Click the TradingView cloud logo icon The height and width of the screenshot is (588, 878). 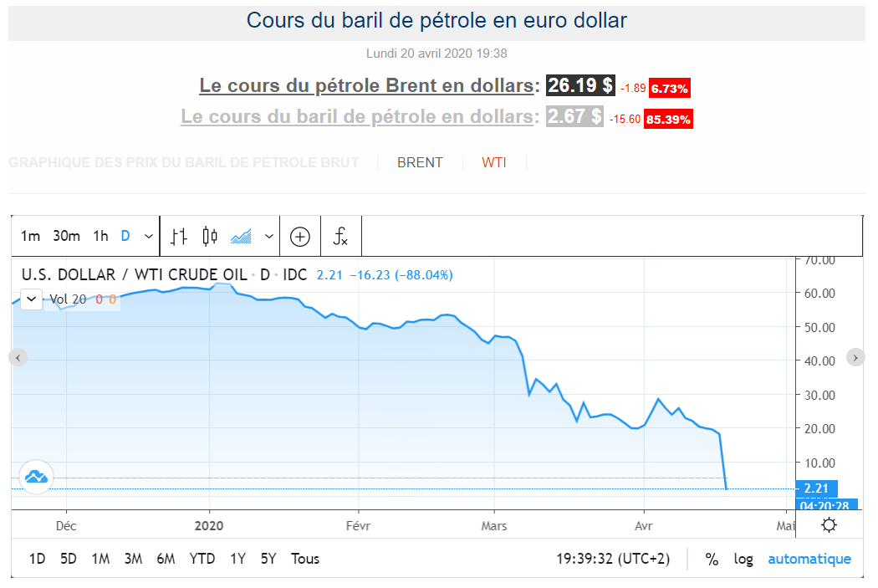pyautogui.click(x=36, y=477)
